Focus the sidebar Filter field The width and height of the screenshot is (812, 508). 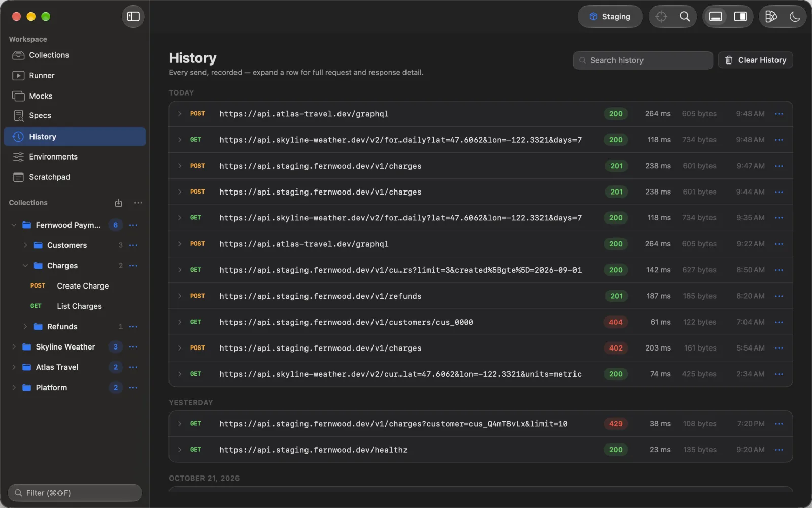click(x=75, y=493)
